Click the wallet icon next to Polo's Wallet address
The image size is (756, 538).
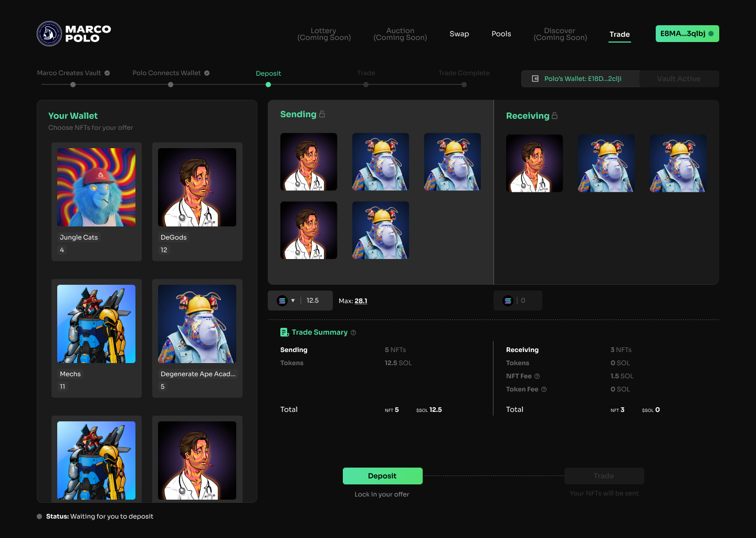pyautogui.click(x=535, y=78)
